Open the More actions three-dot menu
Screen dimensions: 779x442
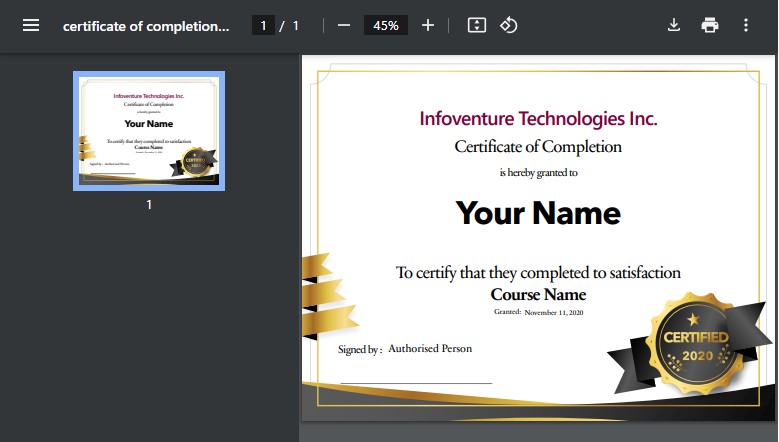pos(746,25)
